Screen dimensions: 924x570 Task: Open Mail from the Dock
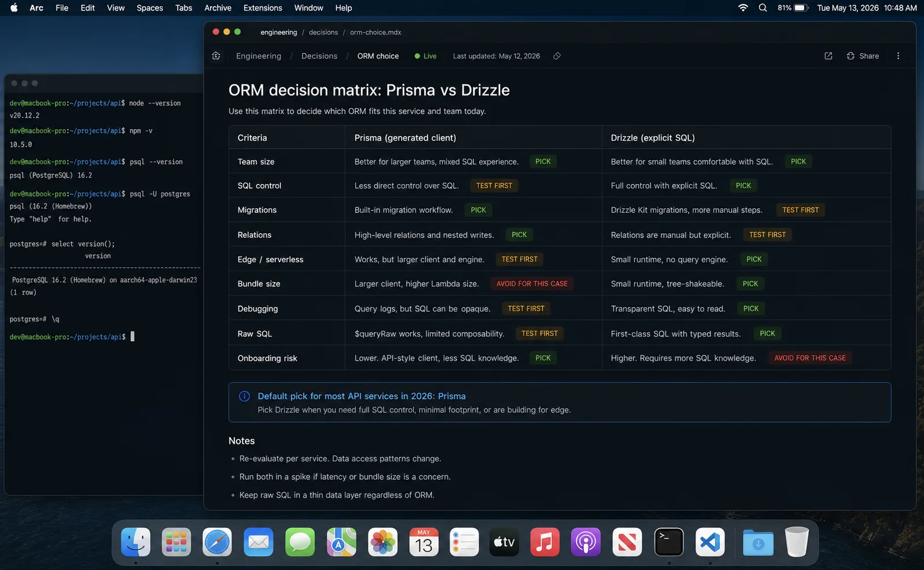pos(258,542)
